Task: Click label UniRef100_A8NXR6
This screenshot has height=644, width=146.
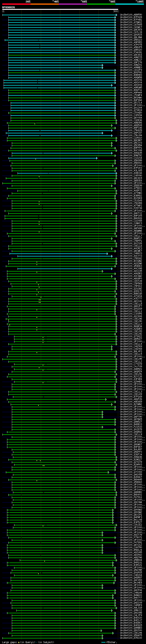Action: (x=131, y=123)
